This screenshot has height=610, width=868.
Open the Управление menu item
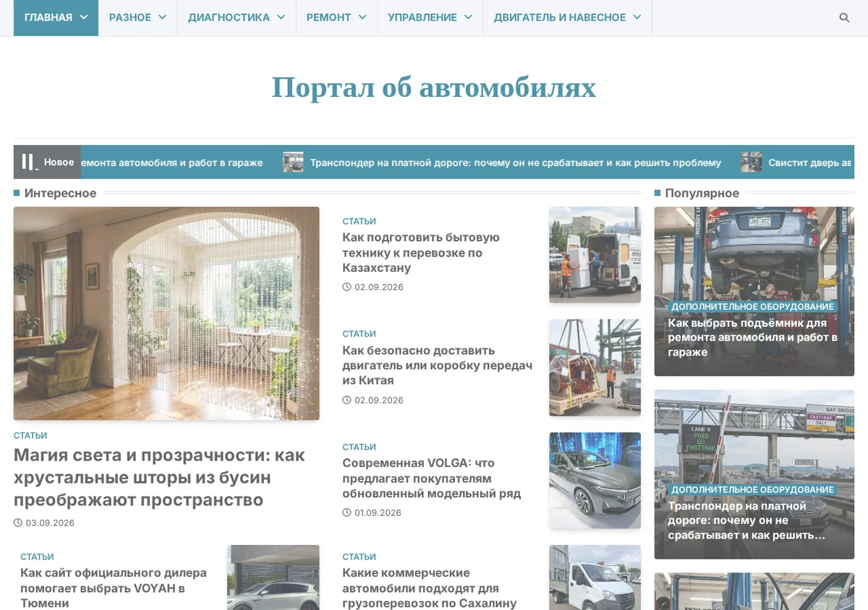pos(430,17)
